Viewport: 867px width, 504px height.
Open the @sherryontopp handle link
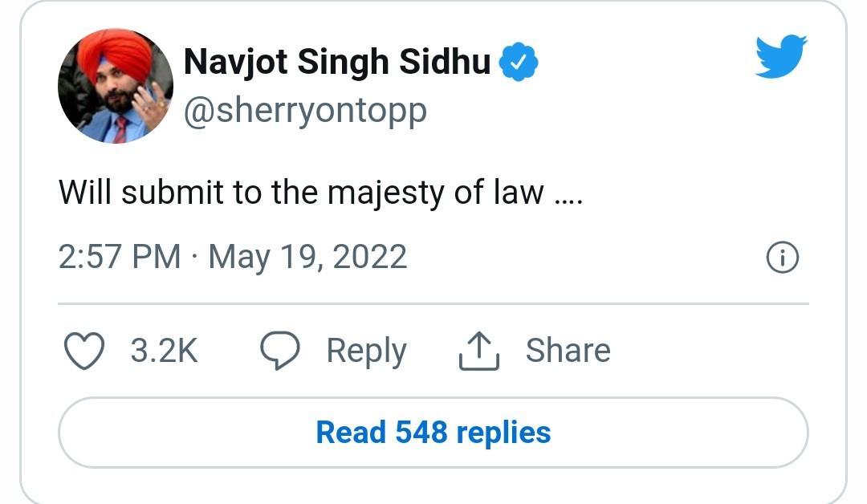click(305, 112)
